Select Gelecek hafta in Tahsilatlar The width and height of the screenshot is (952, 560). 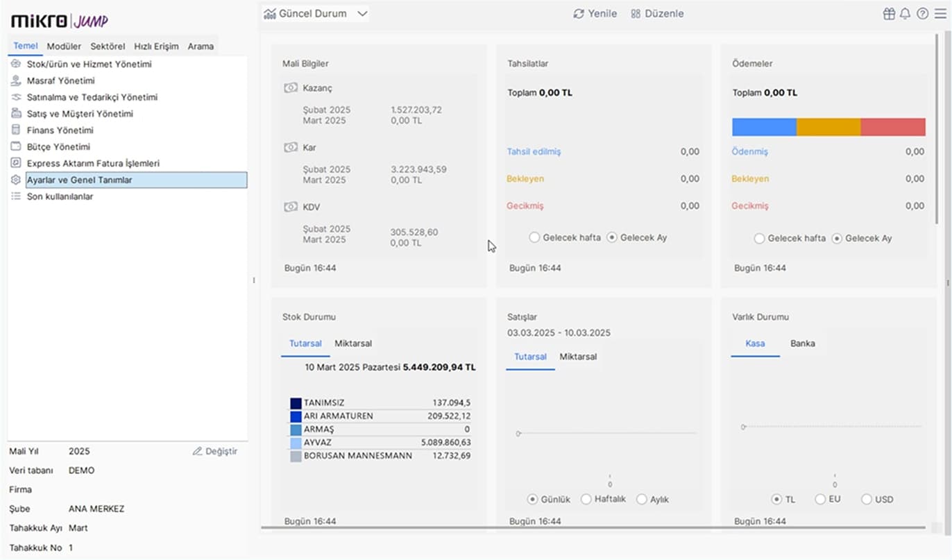point(534,237)
